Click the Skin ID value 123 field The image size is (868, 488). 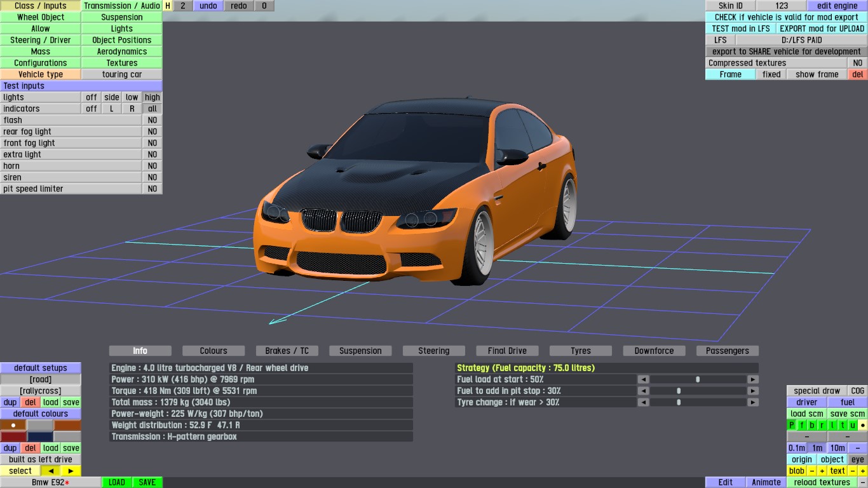tap(782, 6)
